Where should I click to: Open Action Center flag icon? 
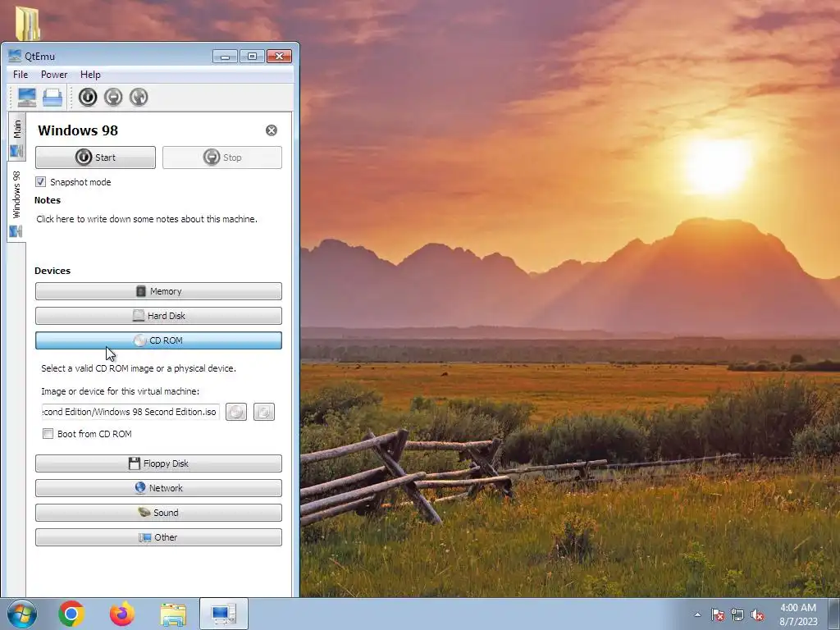[x=718, y=615]
